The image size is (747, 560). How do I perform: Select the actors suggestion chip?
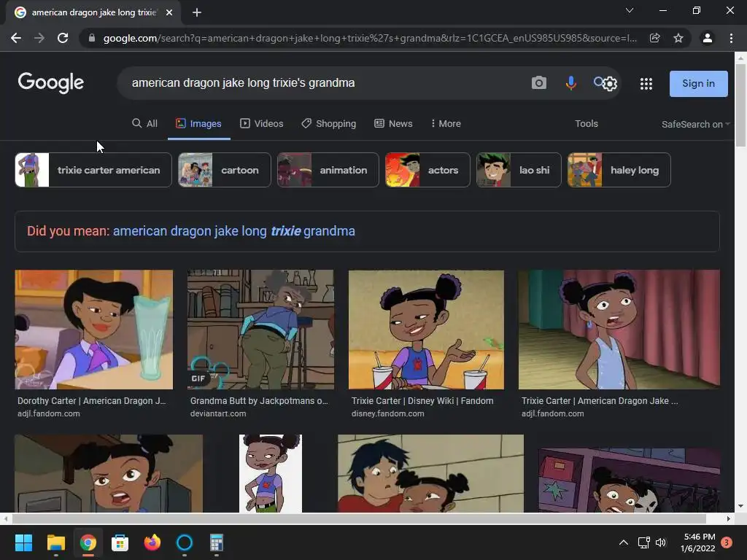click(x=427, y=170)
